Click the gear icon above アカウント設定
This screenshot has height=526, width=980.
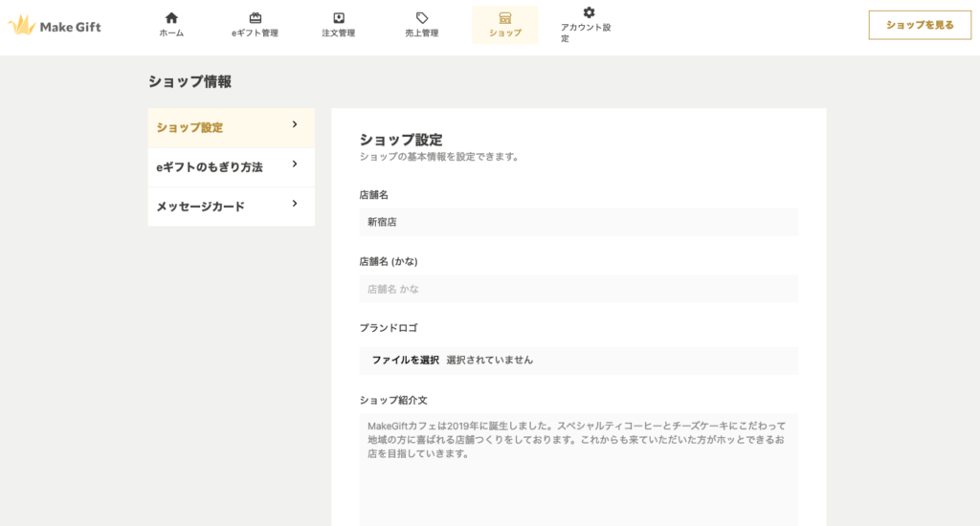click(589, 12)
